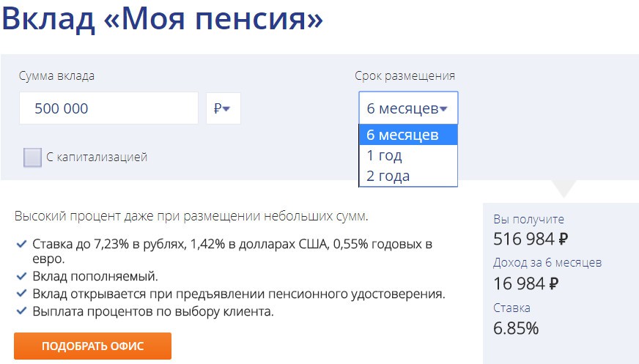Viewport: 639px width, 364px height.
Task: Click checkmark icon next to Вклад открывается
Action: [x=21, y=294]
